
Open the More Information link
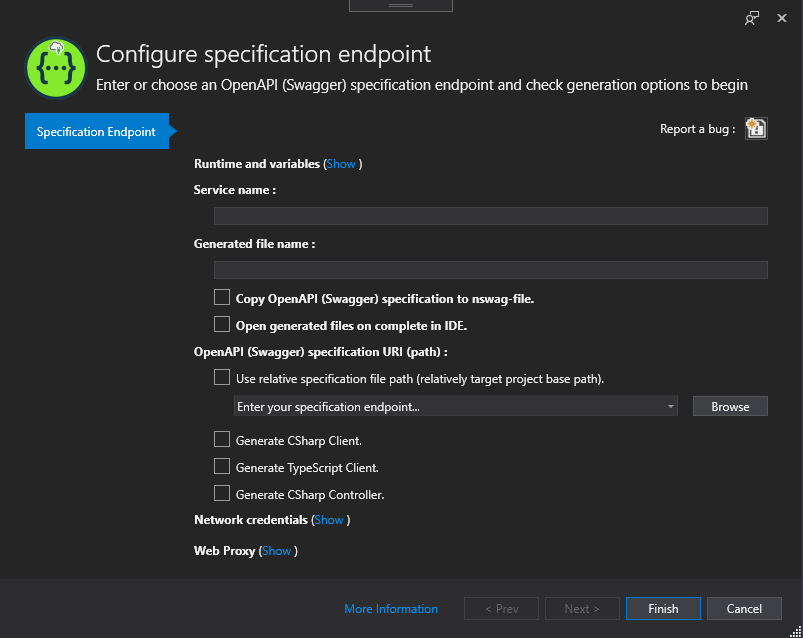coord(391,609)
